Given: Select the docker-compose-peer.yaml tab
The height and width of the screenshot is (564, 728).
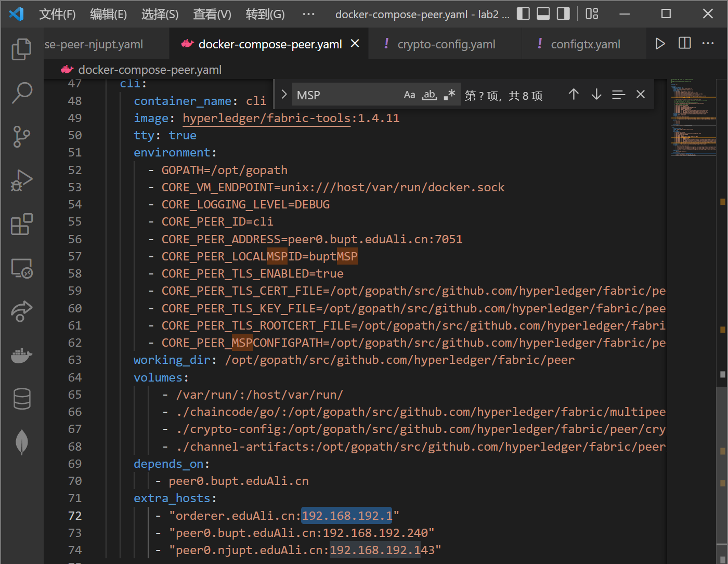Looking at the screenshot, I should (269, 44).
